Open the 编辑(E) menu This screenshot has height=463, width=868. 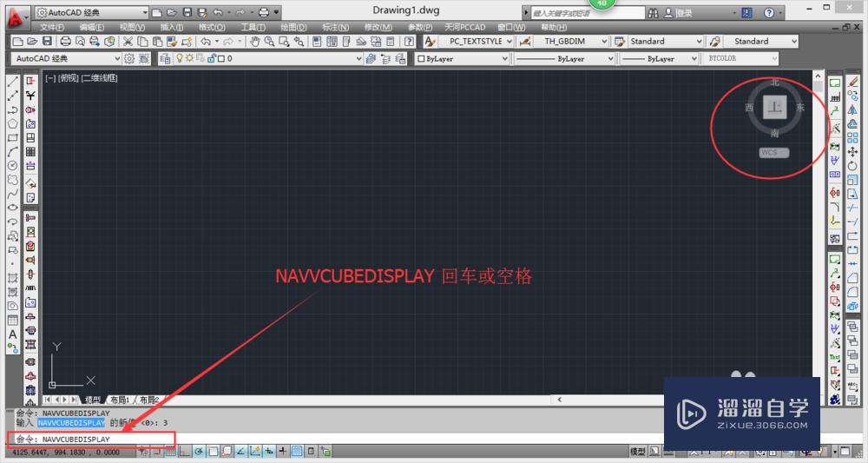pos(91,27)
